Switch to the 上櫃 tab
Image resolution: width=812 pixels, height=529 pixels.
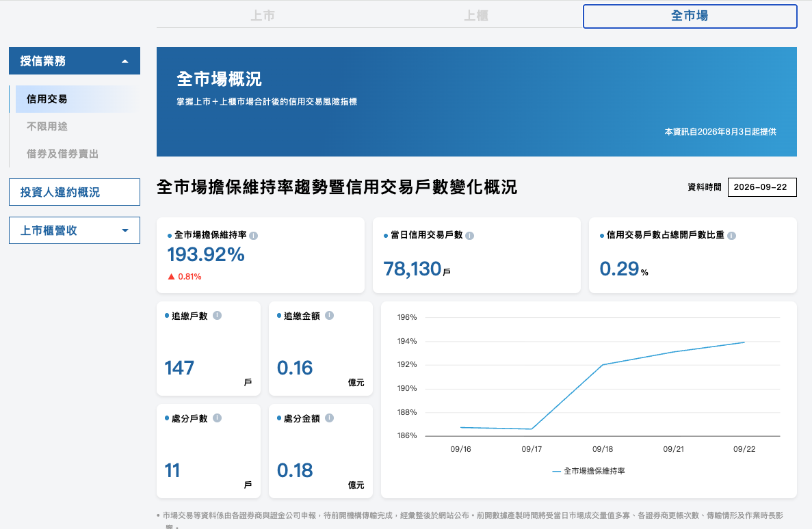tap(476, 16)
